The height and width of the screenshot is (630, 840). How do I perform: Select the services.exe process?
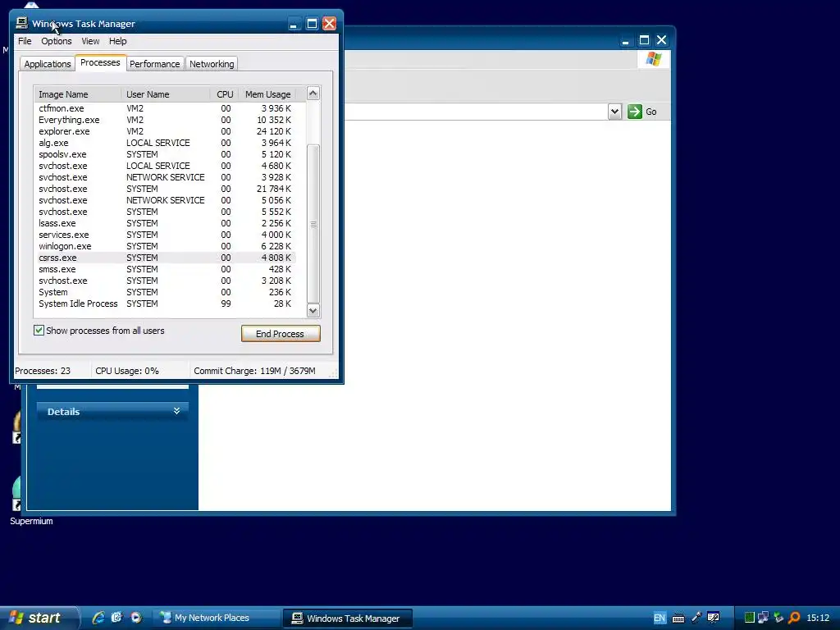(x=164, y=235)
